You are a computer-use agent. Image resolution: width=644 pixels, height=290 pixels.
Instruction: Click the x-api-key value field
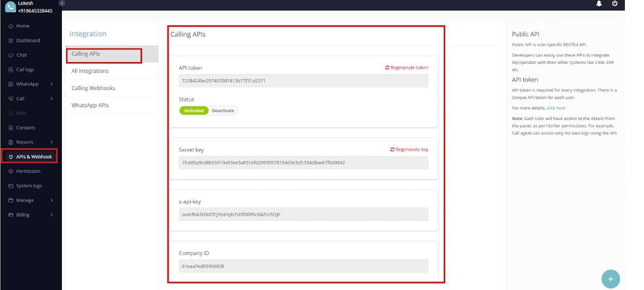point(303,214)
